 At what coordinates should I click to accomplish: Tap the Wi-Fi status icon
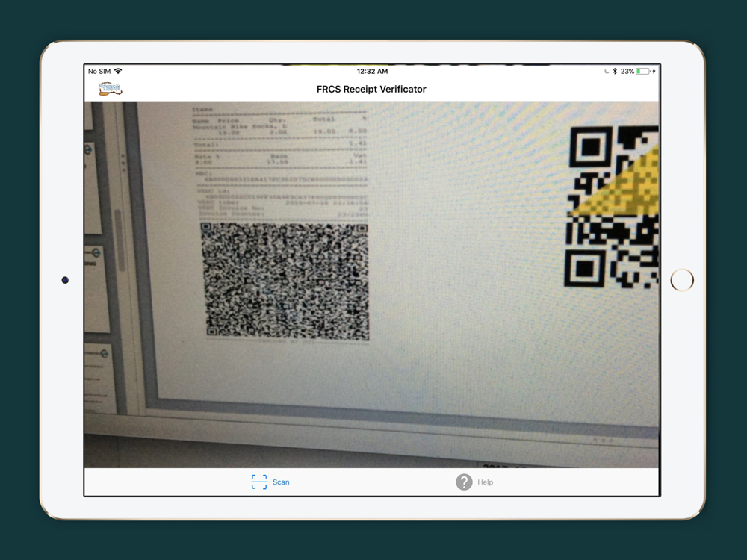click(118, 71)
